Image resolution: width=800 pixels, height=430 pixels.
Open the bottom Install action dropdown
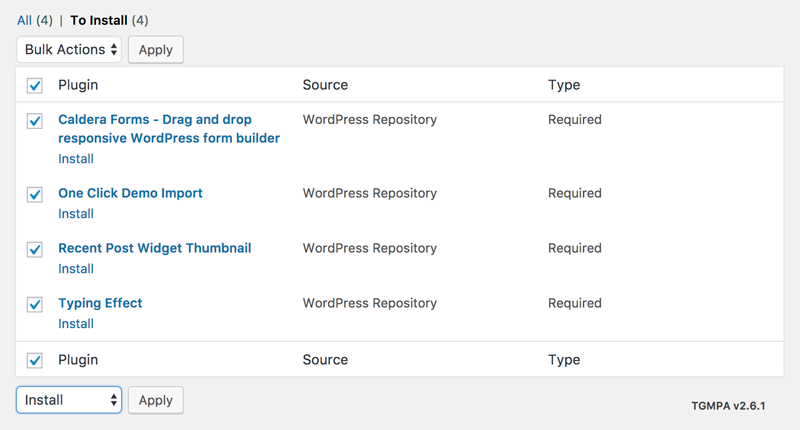coord(69,400)
